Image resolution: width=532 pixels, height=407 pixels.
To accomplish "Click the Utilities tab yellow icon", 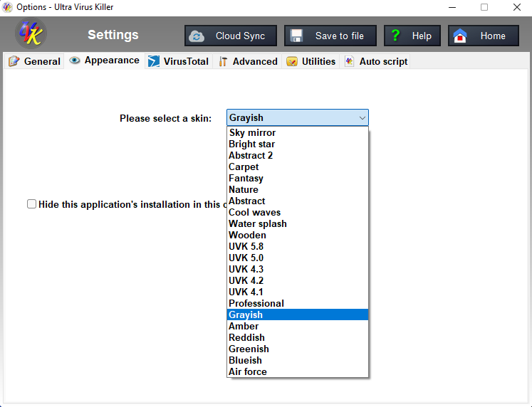I will tap(292, 61).
